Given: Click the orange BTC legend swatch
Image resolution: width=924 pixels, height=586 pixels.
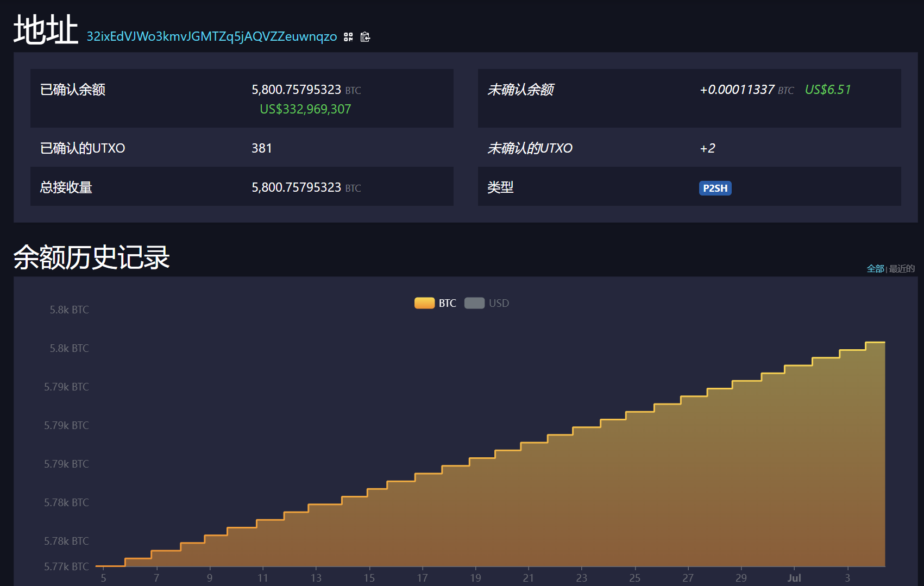Looking at the screenshot, I should (x=424, y=303).
